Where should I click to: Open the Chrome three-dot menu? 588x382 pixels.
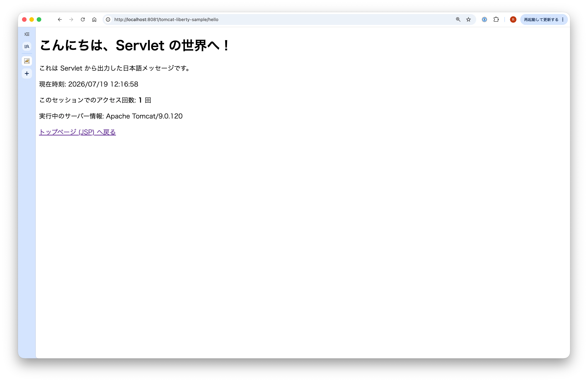click(563, 19)
